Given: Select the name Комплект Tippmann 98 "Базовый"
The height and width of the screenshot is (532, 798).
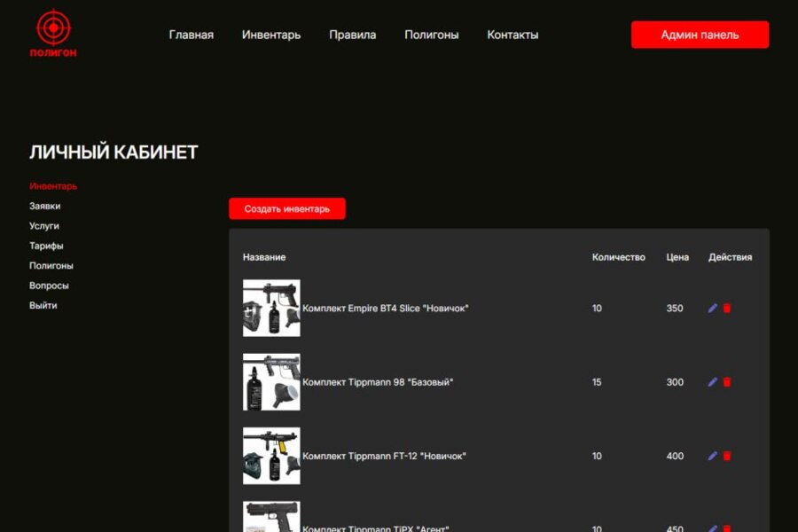Looking at the screenshot, I should (378, 382).
